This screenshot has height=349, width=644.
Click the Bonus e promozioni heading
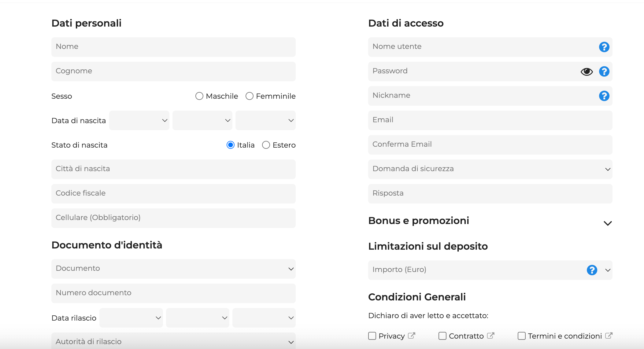point(419,221)
